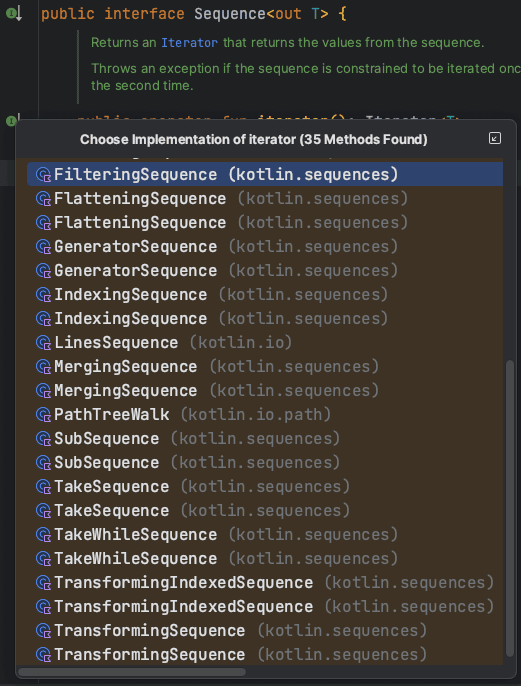Click the implemented-interface gutter icon beside Sequence
Viewport: 521px width, 686px height.
pyautogui.click(x=14, y=14)
